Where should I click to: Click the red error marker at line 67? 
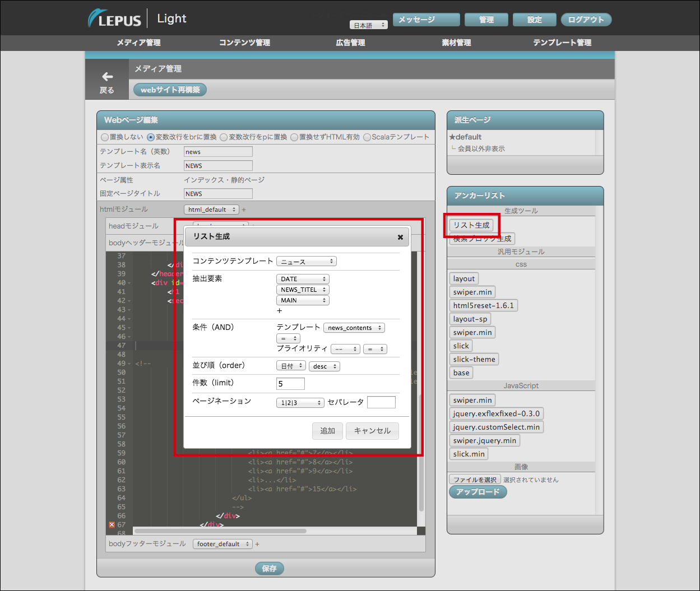[112, 525]
